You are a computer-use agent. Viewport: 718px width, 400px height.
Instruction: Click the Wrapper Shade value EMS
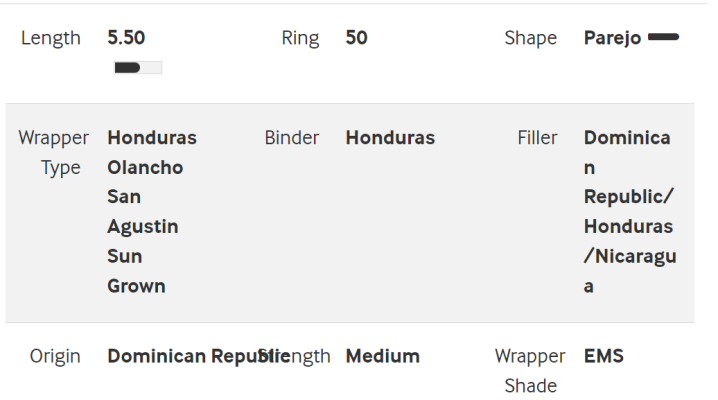(604, 356)
